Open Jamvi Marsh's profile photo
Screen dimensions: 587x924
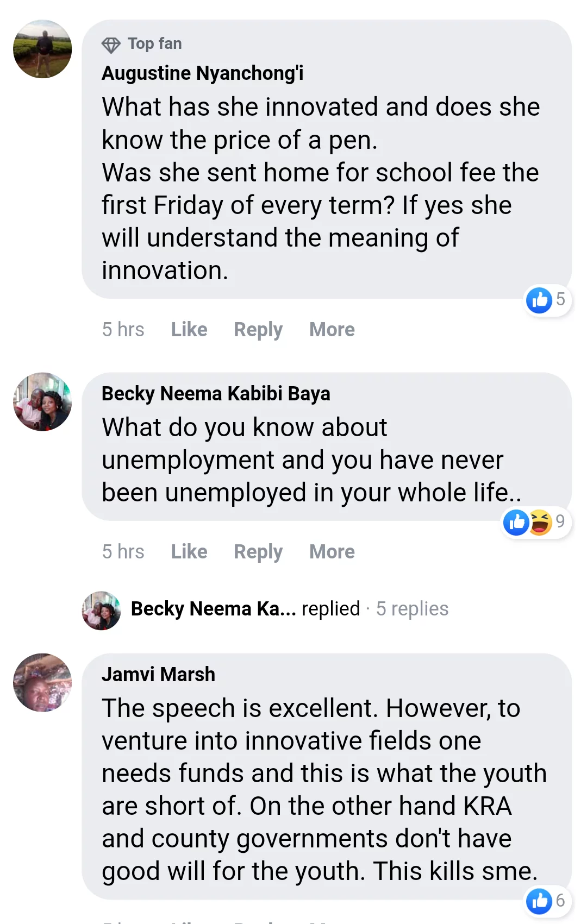point(42,683)
